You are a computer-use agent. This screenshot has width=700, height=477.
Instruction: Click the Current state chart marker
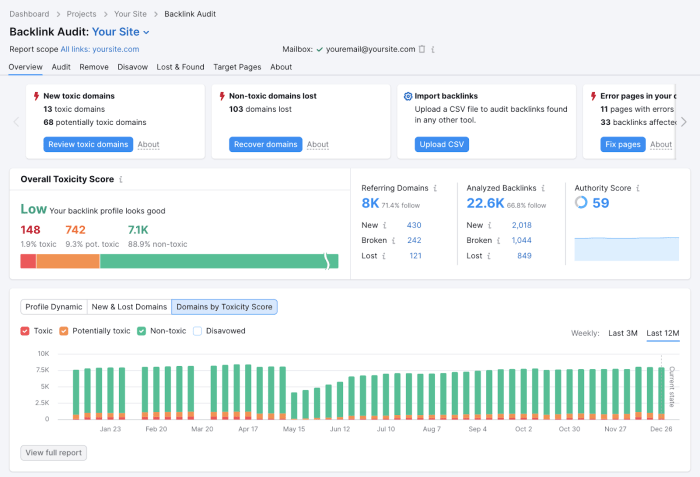pyautogui.click(x=671, y=387)
